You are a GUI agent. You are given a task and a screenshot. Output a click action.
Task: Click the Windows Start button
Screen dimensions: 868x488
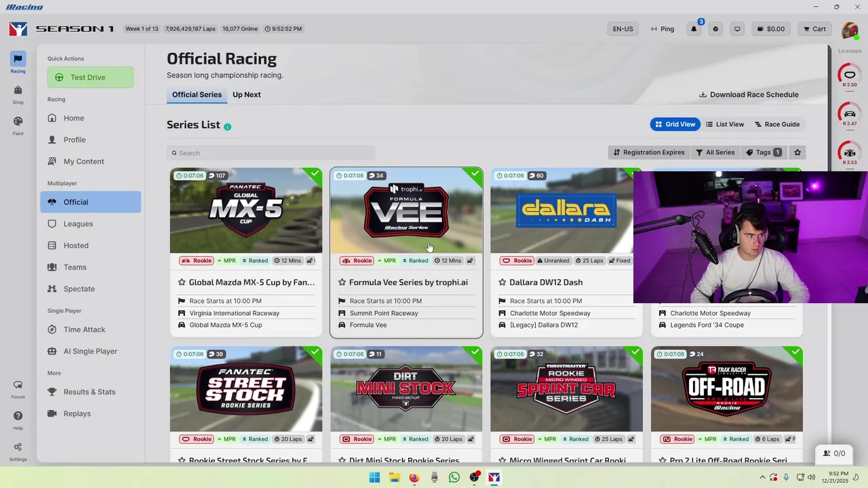374,477
